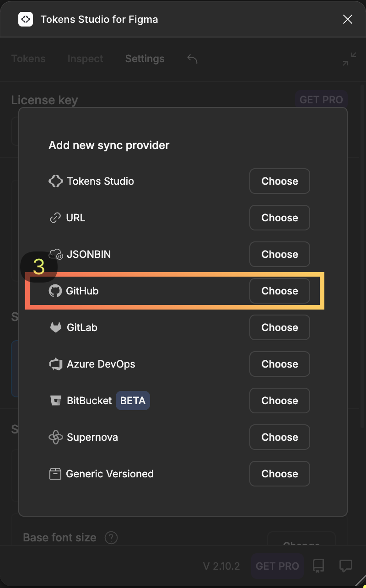Click the GitLab fox icon
Image resolution: width=366 pixels, height=588 pixels.
[x=55, y=327]
